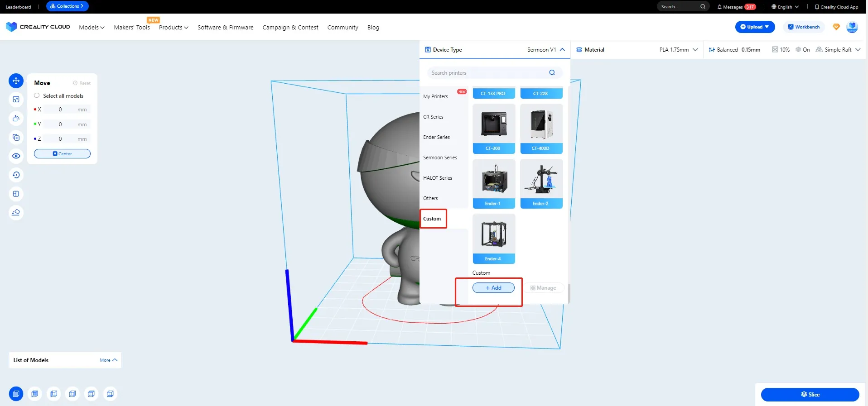Switch to the solid cube perspective view
This screenshot has width=868, height=406.
pos(16,394)
